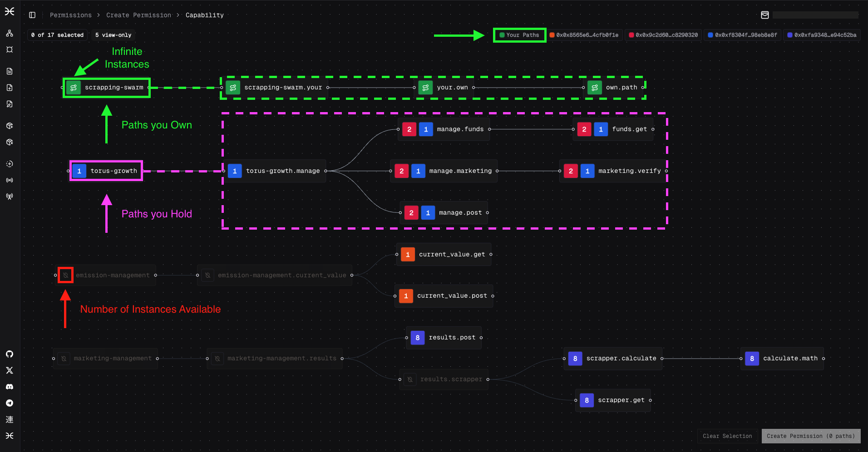The width and height of the screenshot is (868, 452).
Task: Click the Clear Selection button
Action: click(727, 436)
